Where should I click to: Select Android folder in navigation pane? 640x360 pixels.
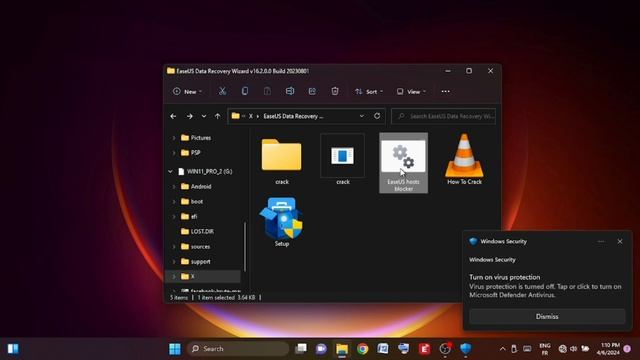tap(196, 187)
